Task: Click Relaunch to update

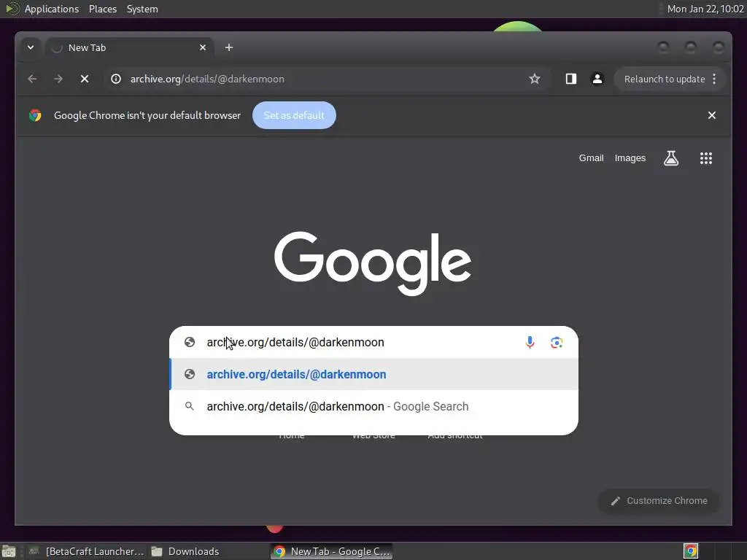Action: [x=664, y=79]
